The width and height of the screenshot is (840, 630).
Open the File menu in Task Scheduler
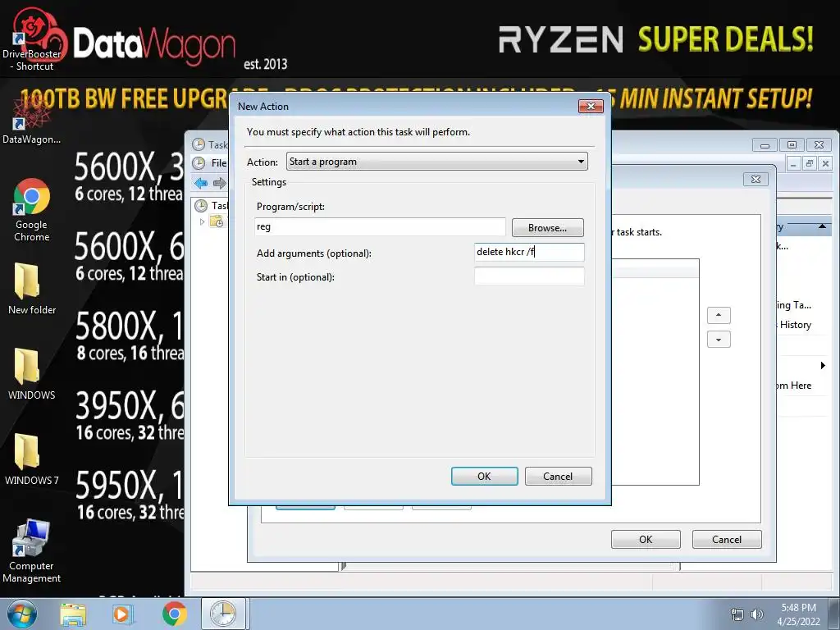(x=218, y=163)
